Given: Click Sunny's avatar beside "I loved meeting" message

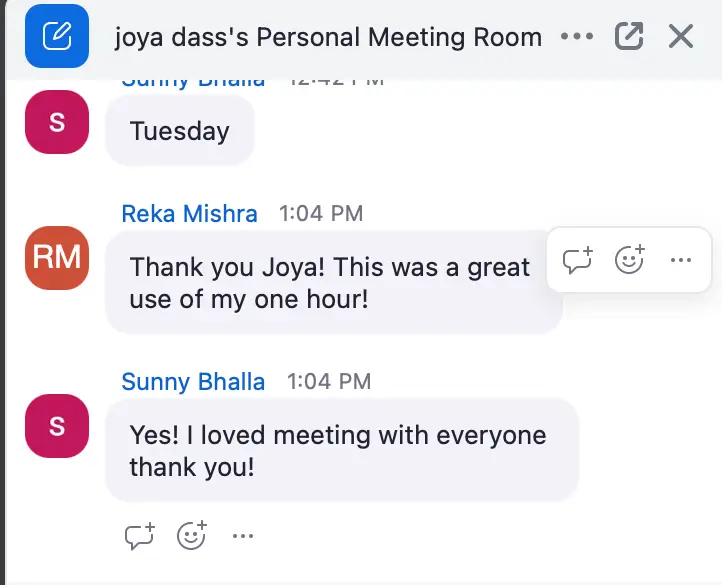Looking at the screenshot, I should 57,426.
